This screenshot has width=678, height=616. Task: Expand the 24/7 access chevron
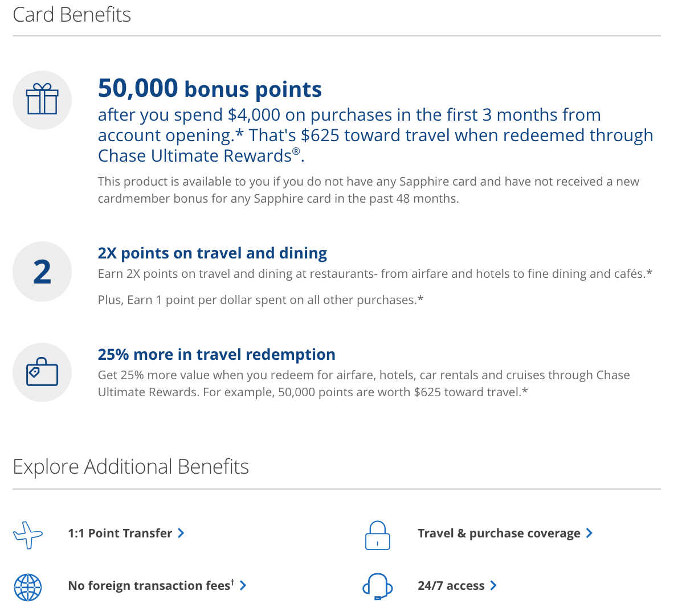(x=493, y=585)
